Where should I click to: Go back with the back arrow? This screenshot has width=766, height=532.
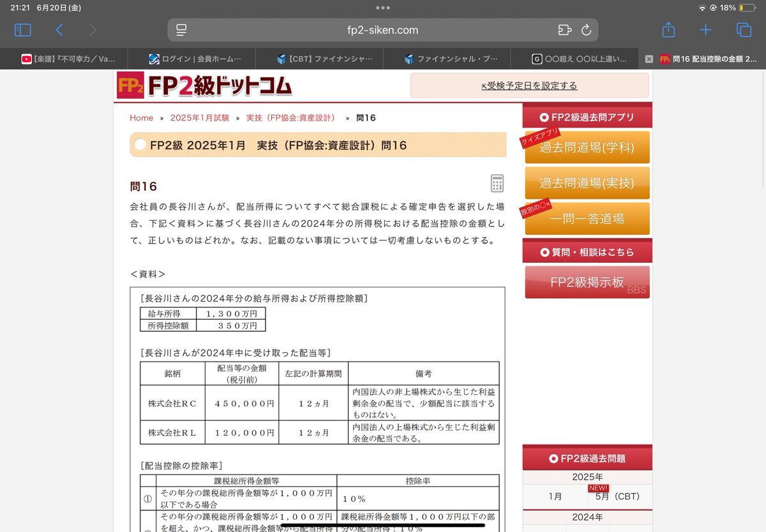pyautogui.click(x=59, y=30)
